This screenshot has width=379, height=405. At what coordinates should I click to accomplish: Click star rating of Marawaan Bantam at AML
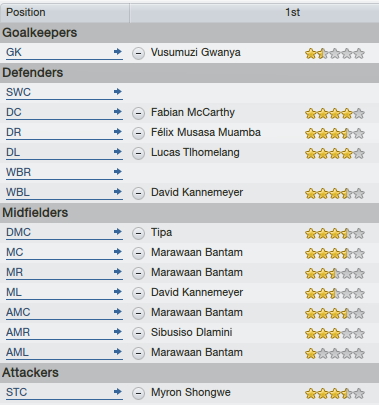point(335,353)
